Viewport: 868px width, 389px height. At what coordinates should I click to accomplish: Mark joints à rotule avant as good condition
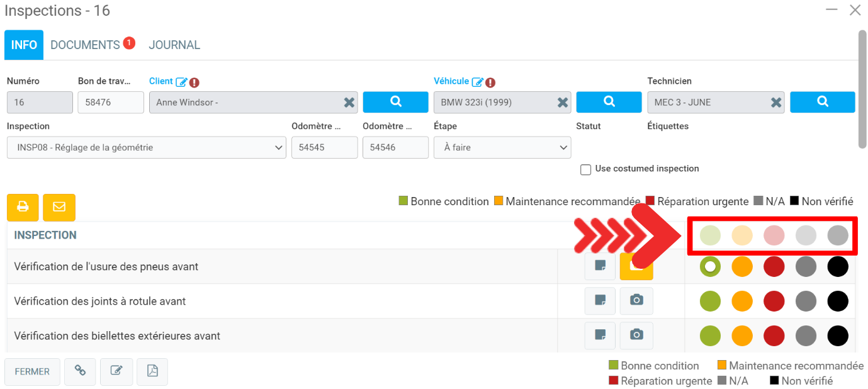point(710,301)
